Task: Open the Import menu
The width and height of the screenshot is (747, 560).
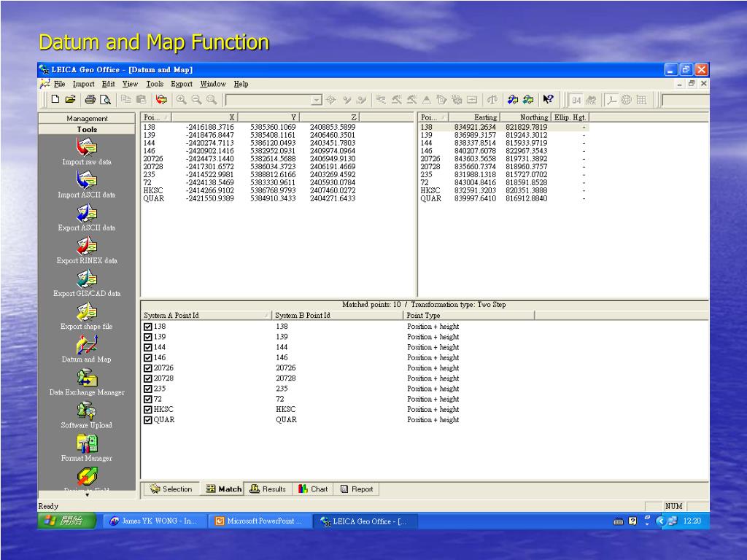Action: pyautogui.click(x=83, y=84)
